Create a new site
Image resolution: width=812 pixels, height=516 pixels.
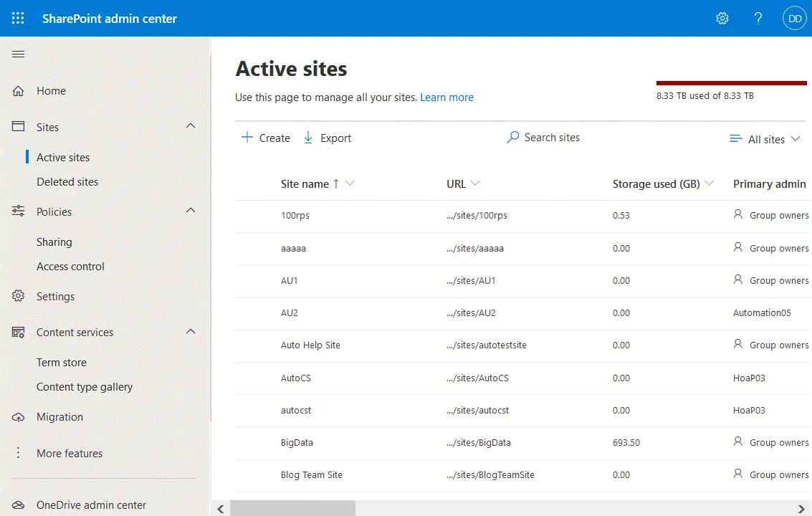point(264,138)
